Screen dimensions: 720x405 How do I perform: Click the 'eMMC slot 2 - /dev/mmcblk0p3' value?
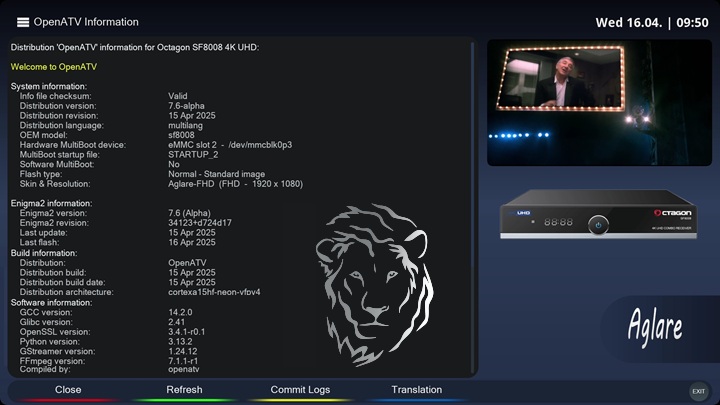point(230,145)
